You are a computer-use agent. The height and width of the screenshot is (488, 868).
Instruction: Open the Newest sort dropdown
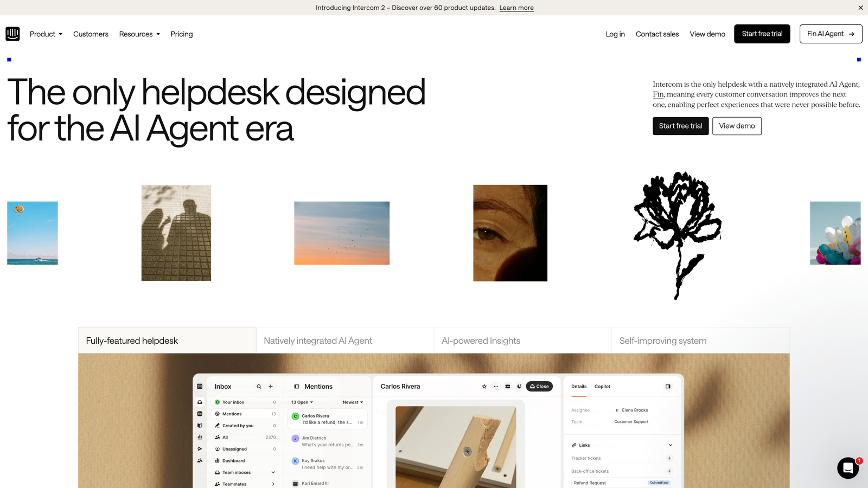click(x=353, y=402)
